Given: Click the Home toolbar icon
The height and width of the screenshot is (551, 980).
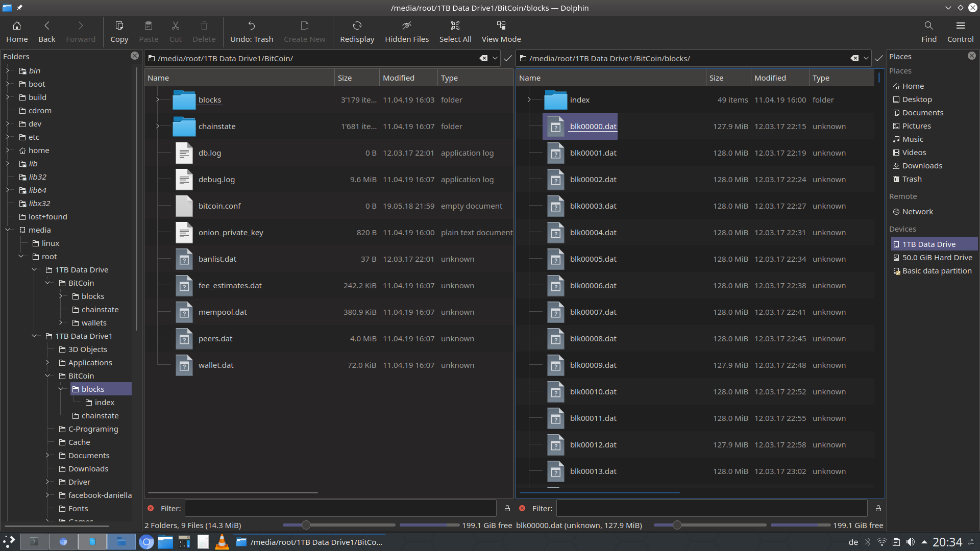Looking at the screenshot, I should click(x=17, y=32).
